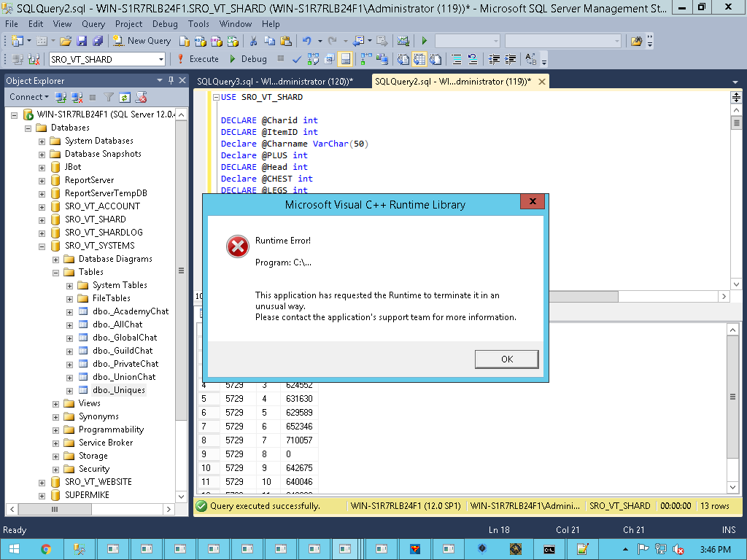Click the Windows Start button

pyautogui.click(x=15, y=549)
